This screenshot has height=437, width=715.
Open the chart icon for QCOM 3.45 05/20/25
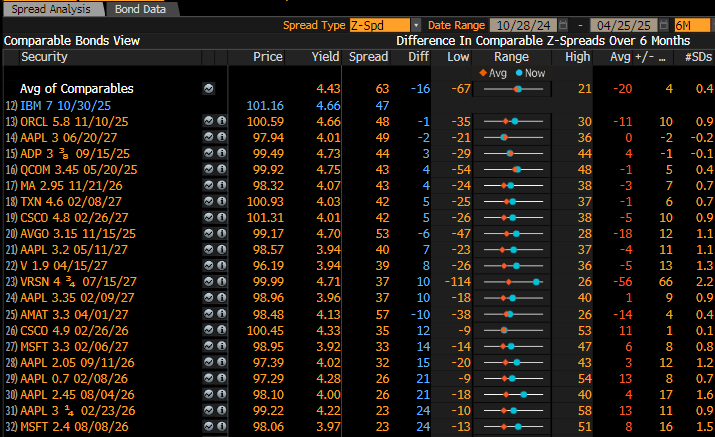(x=208, y=169)
